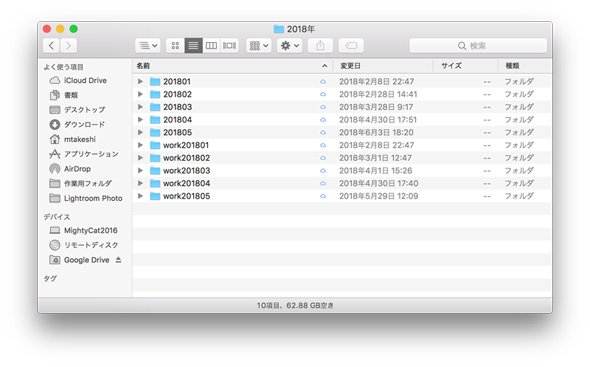This screenshot has width=590, height=367.
Task: Select the 201803 folder name
Action: point(177,107)
